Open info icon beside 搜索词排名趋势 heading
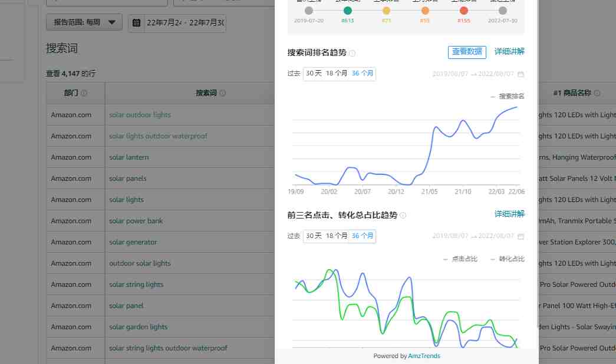Screen dimensions: 616x364 click(x=353, y=53)
